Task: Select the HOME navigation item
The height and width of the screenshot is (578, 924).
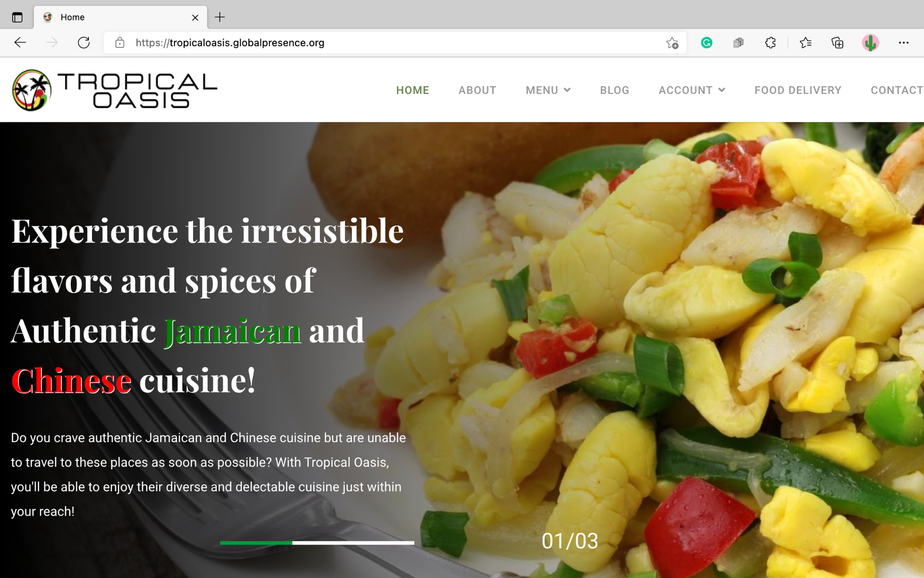Action: [412, 90]
